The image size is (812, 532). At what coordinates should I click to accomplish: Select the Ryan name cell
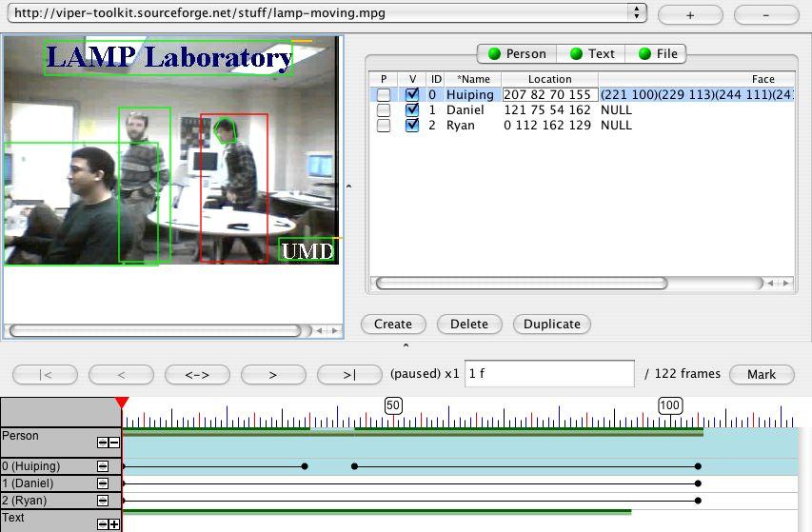click(473, 126)
